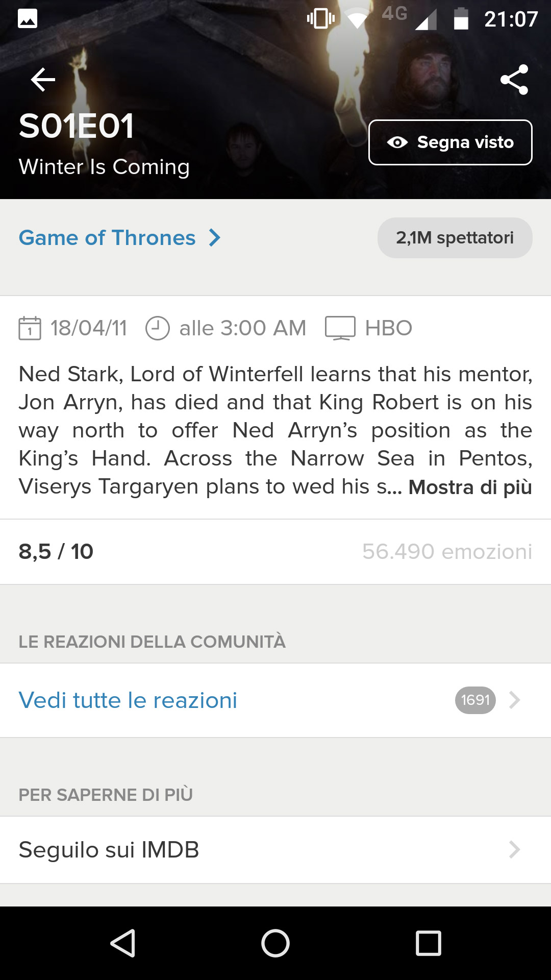Mark episode as watched with Segna visto
551x980 pixels.
(x=450, y=142)
